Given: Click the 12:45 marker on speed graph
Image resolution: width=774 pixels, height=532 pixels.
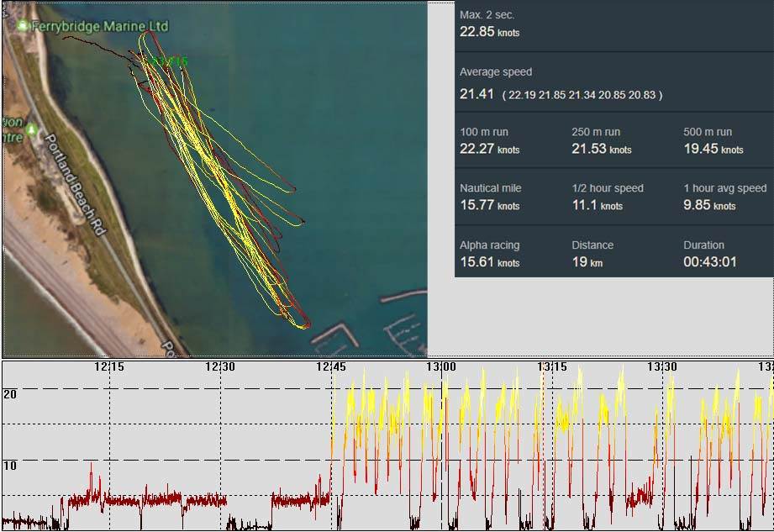Looking at the screenshot, I should [331, 367].
